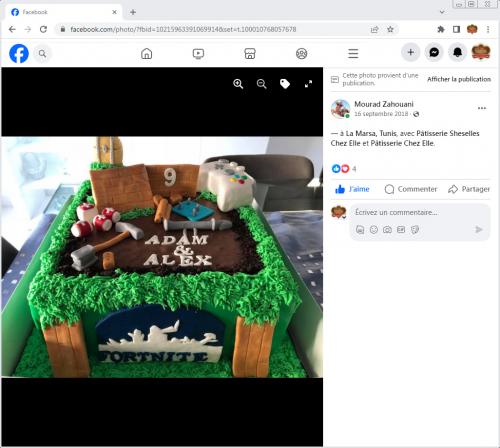The width and height of the screenshot is (500, 448).
Task: Attach a photo to comment
Action: [387, 230]
